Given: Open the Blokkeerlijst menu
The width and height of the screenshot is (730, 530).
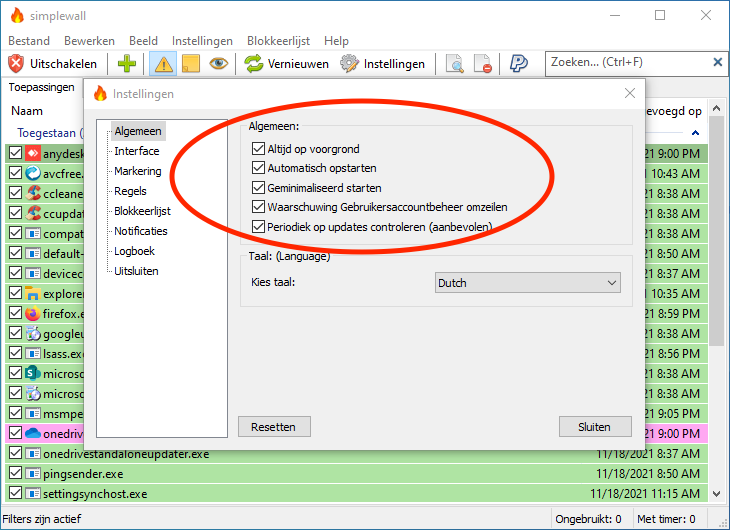Looking at the screenshot, I should (x=278, y=41).
